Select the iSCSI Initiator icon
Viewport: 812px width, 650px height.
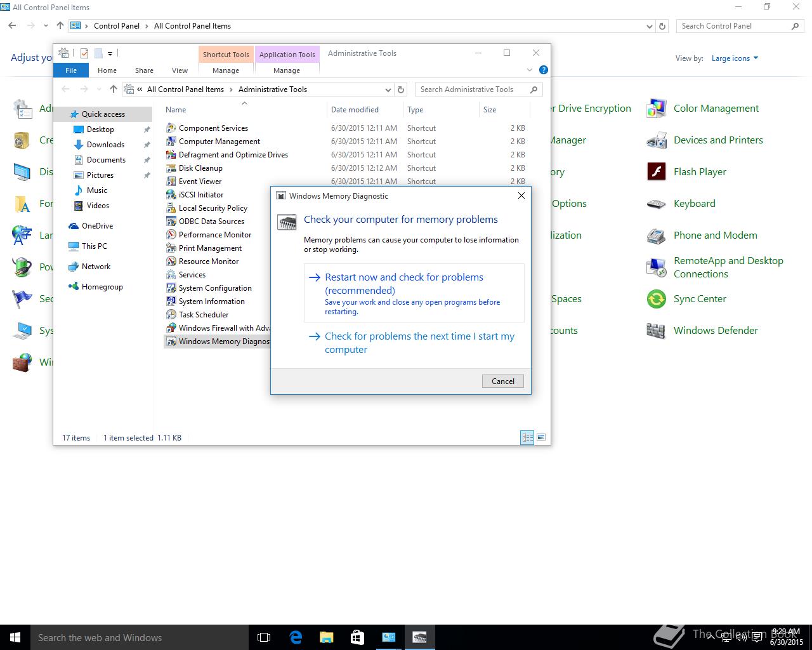coord(171,194)
